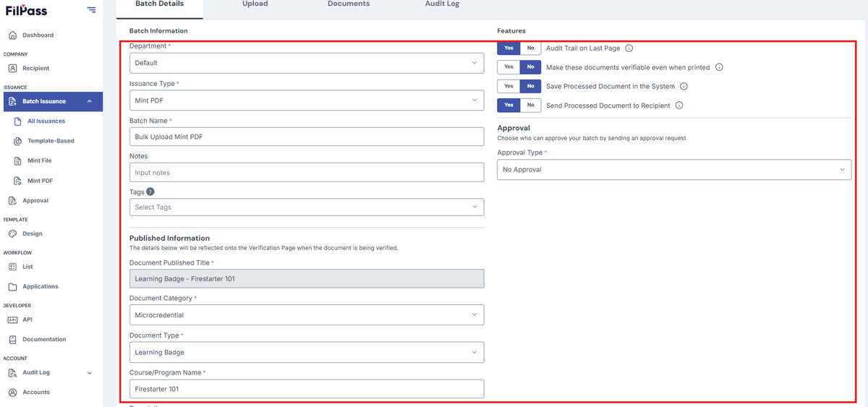Viewport: 868px width, 407px height.
Task: Click the API developer icon
Action: coord(13,320)
